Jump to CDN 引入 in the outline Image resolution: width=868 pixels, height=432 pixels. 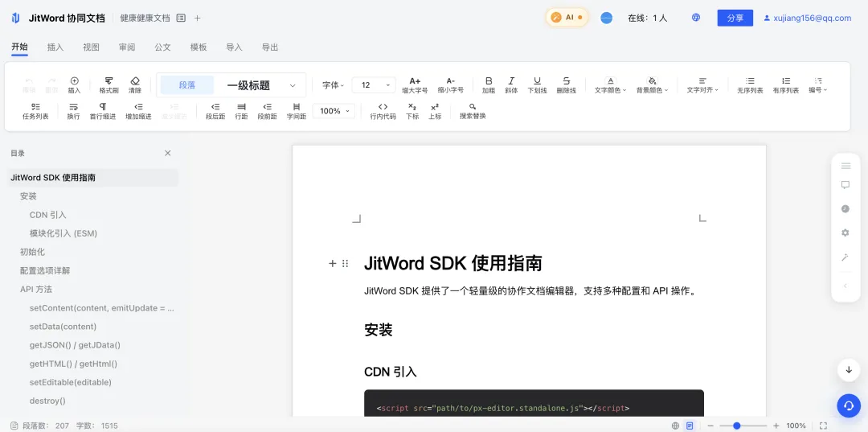[x=47, y=215]
